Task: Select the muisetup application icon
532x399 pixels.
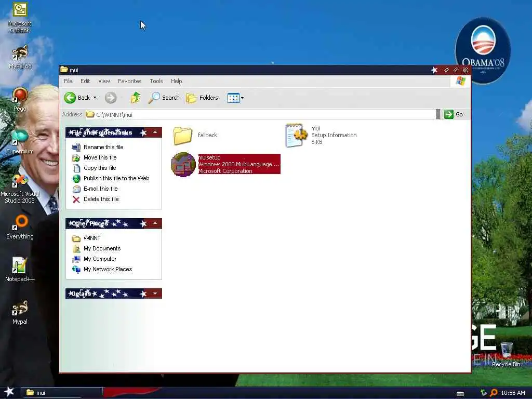Action: pos(183,164)
